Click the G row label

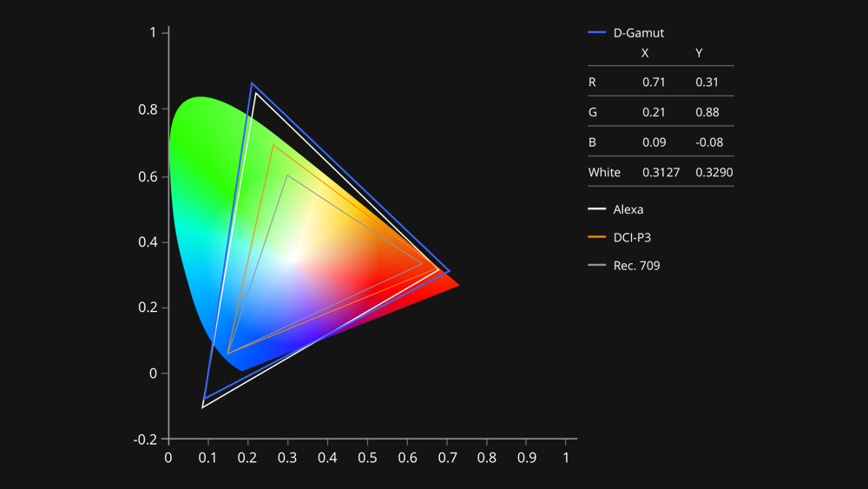tap(593, 112)
